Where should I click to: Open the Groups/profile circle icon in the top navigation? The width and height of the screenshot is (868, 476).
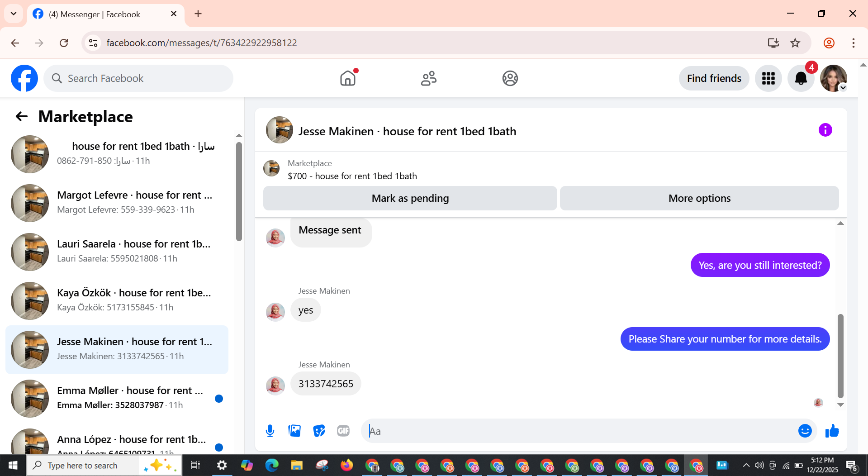coord(510,78)
